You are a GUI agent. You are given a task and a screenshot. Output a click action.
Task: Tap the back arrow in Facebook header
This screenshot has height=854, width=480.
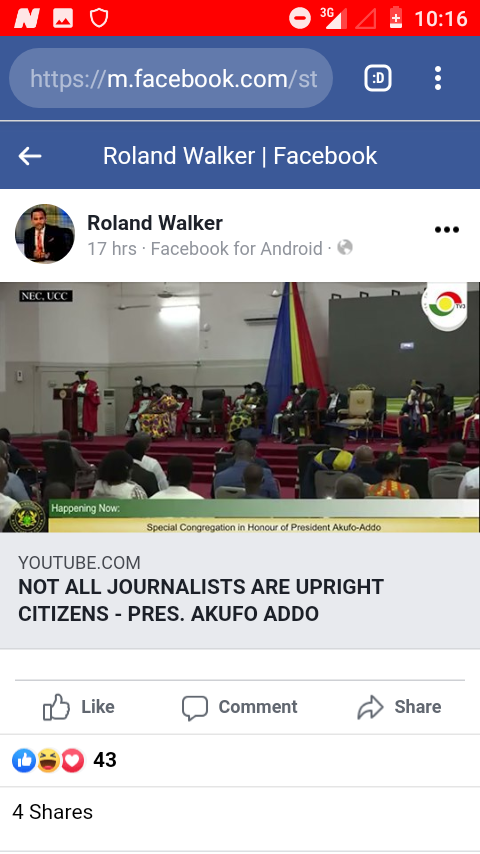pos(30,156)
